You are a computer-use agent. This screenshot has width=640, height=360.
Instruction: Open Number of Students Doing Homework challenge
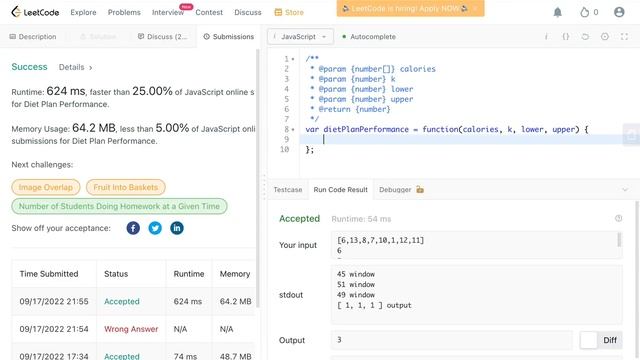coord(119,206)
